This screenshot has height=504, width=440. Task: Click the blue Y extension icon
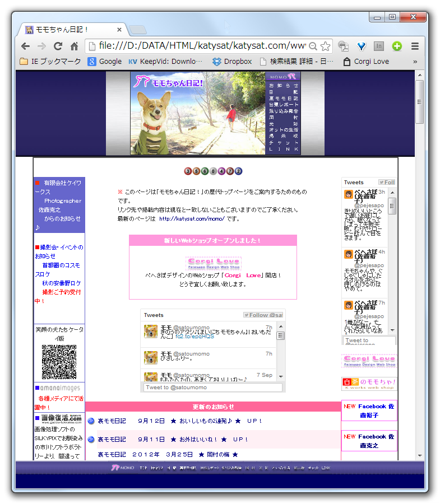tap(362, 46)
